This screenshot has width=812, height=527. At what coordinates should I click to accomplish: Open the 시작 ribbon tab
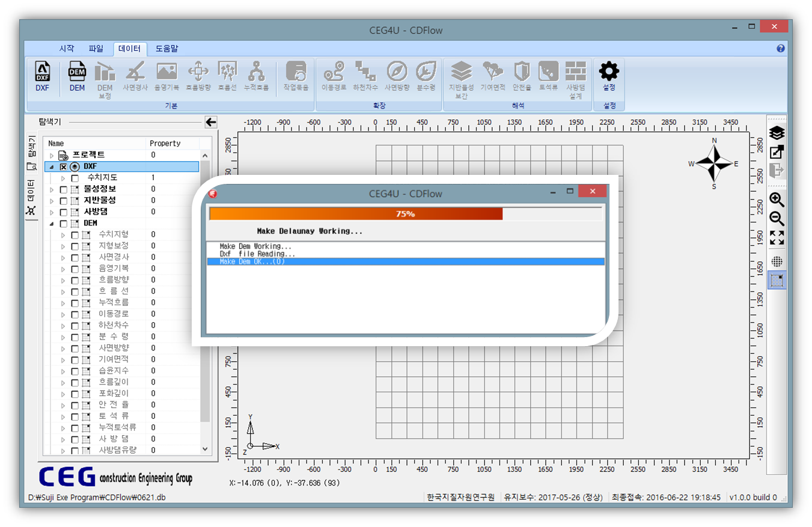[67, 49]
